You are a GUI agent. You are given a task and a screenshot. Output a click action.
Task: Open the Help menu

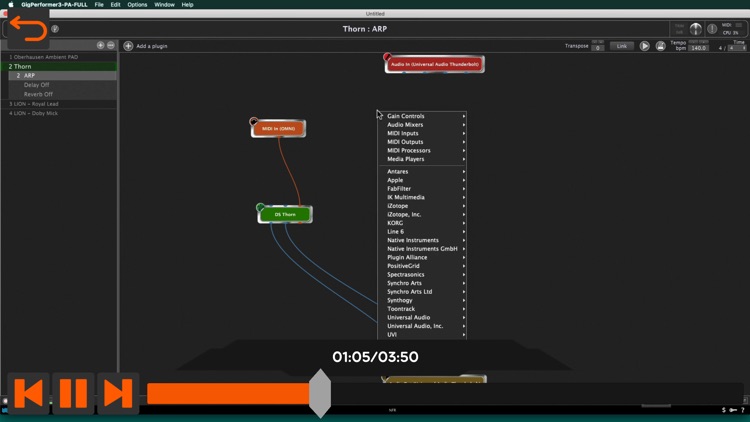(x=188, y=4)
